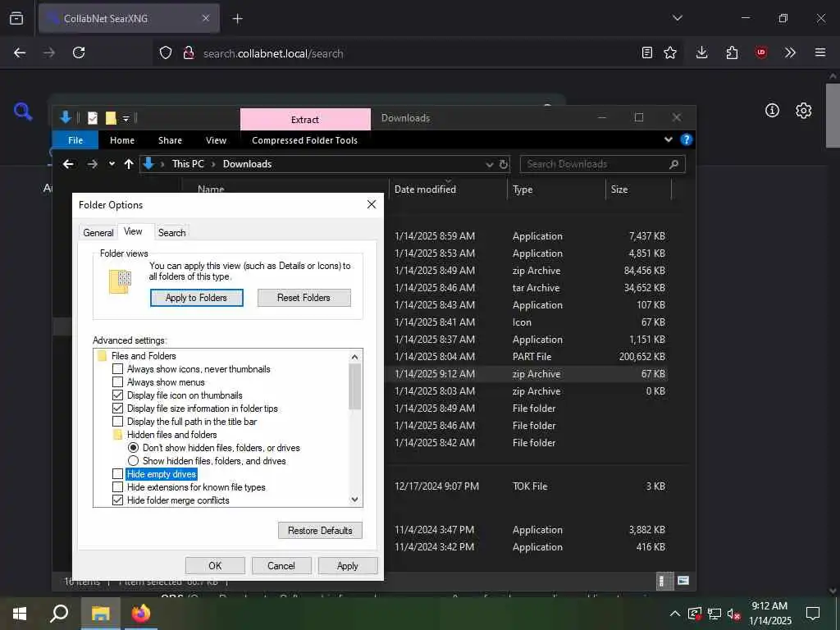Uncheck Display file size information in folder tips
840x630 pixels.
(118, 409)
